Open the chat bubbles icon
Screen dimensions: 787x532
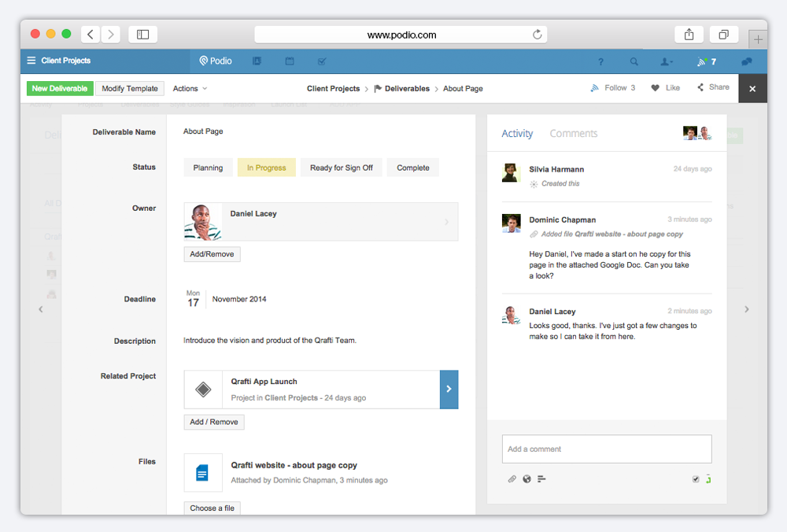(746, 61)
